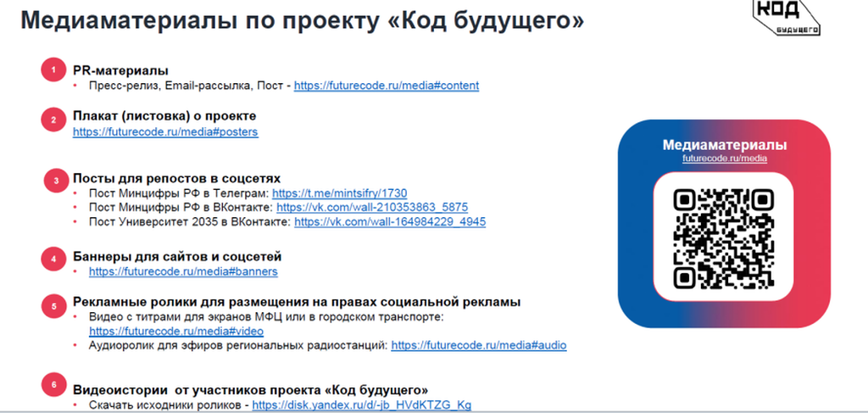Click the text Видео с титрами для экранов МФЦ
The image size is (868, 413).
[267, 316]
